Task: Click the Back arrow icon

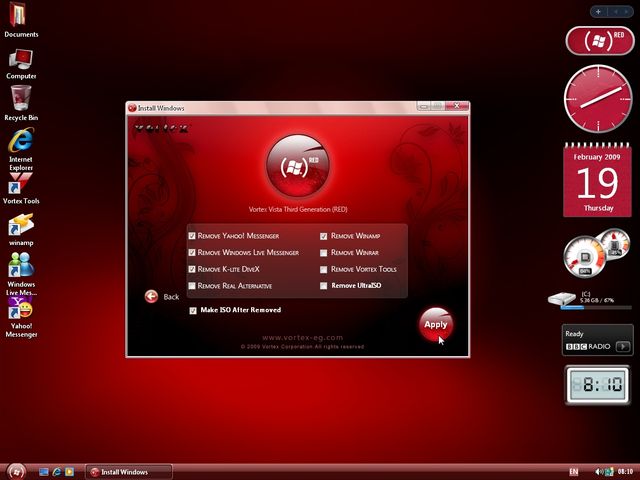Action: 151,297
